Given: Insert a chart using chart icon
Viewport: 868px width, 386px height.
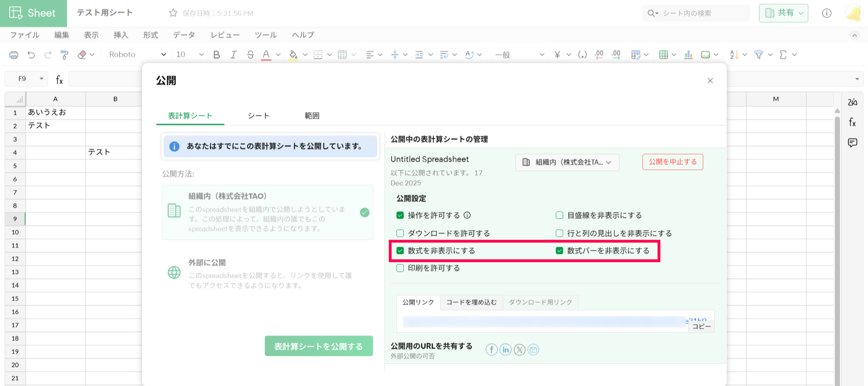Looking at the screenshot, I should click(x=688, y=55).
